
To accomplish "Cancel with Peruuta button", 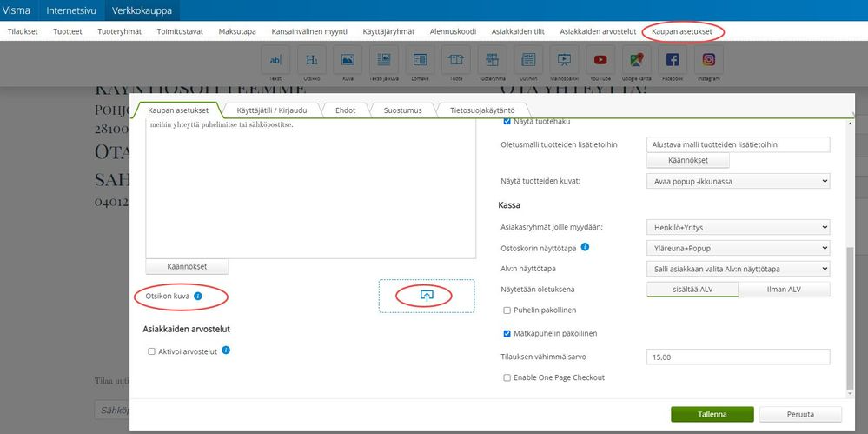I will 800,414.
